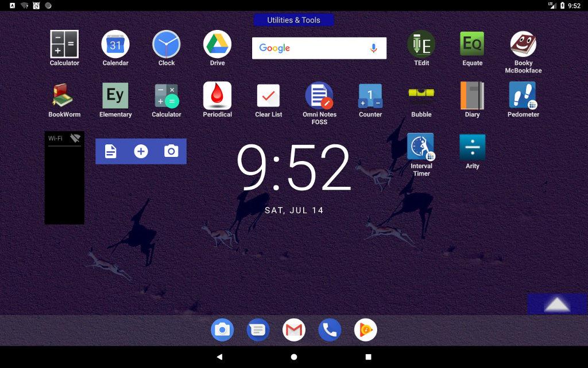
Task: Open the TEdit app
Action: [x=421, y=44]
